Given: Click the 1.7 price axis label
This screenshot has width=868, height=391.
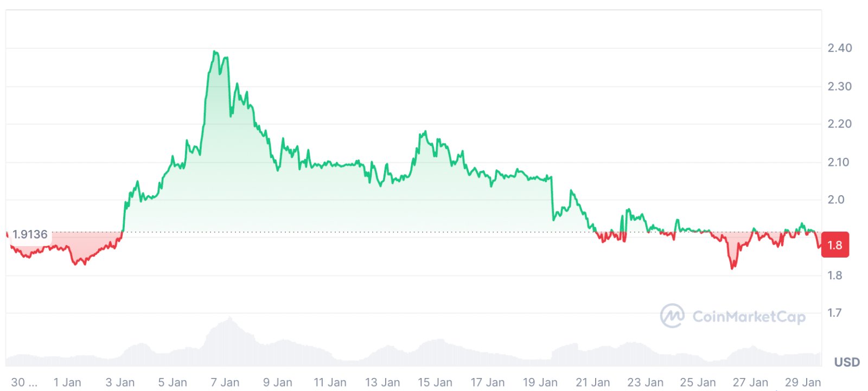Looking at the screenshot, I should coord(834,313).
